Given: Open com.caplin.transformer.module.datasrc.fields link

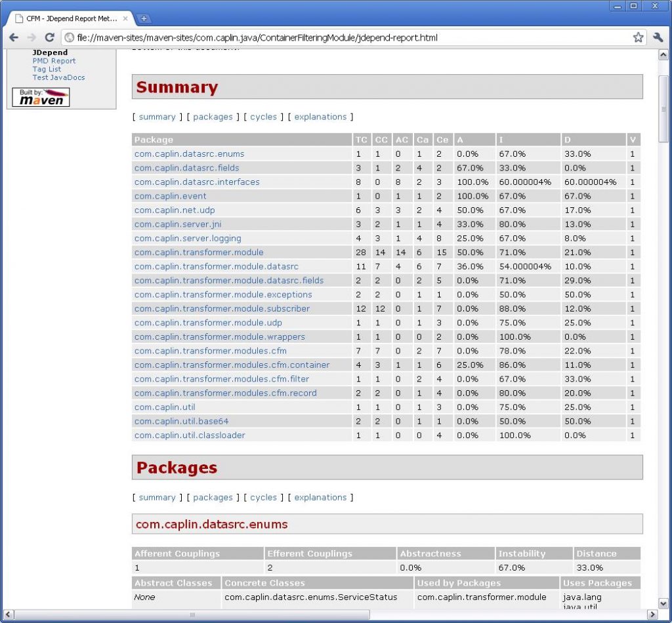Looking at the screenshot, I should [x=229, y=281].
